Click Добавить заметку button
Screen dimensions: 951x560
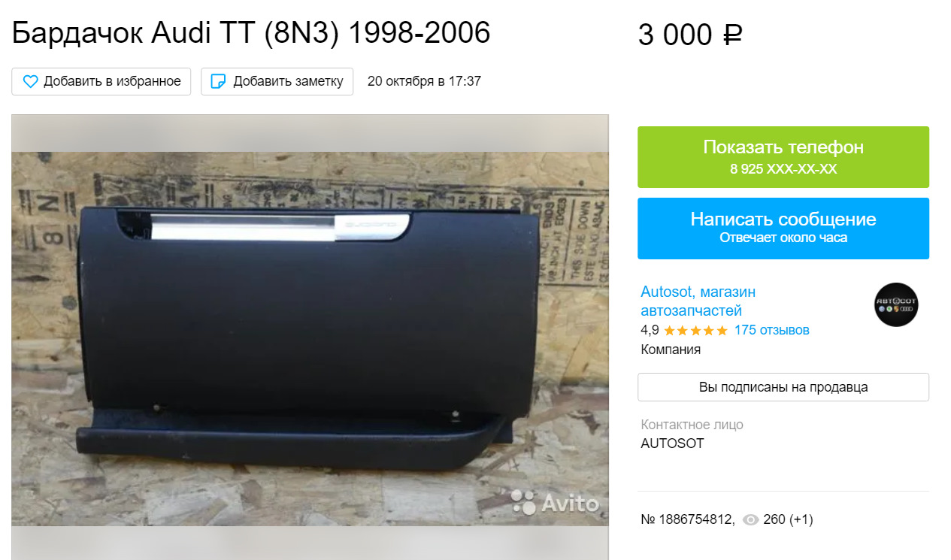[x=277, y=81]
